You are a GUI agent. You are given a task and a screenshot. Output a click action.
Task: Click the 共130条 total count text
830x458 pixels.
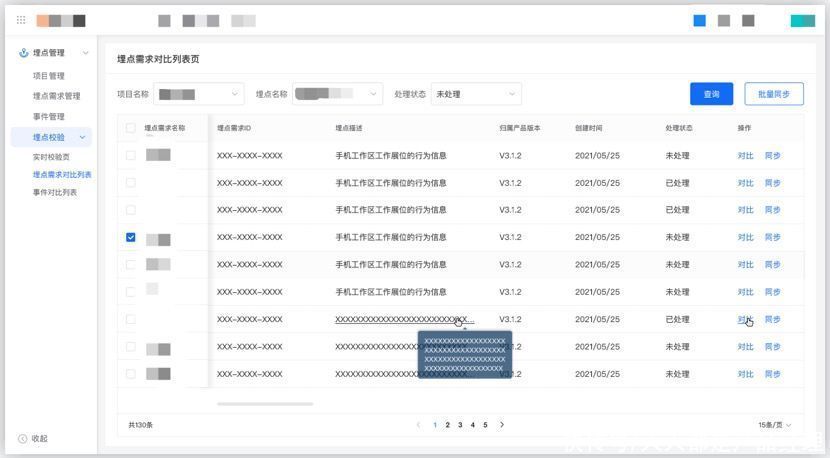pyautogui.click(x=140, y=425)
